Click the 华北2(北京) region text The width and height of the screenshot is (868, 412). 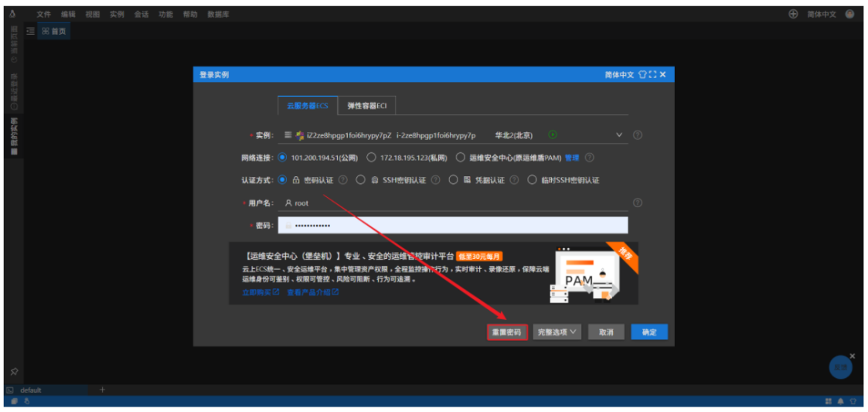[514, 134]
